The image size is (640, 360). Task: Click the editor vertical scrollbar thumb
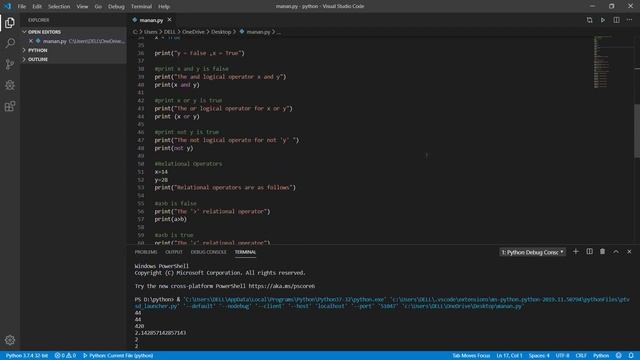tap(637, 131)
